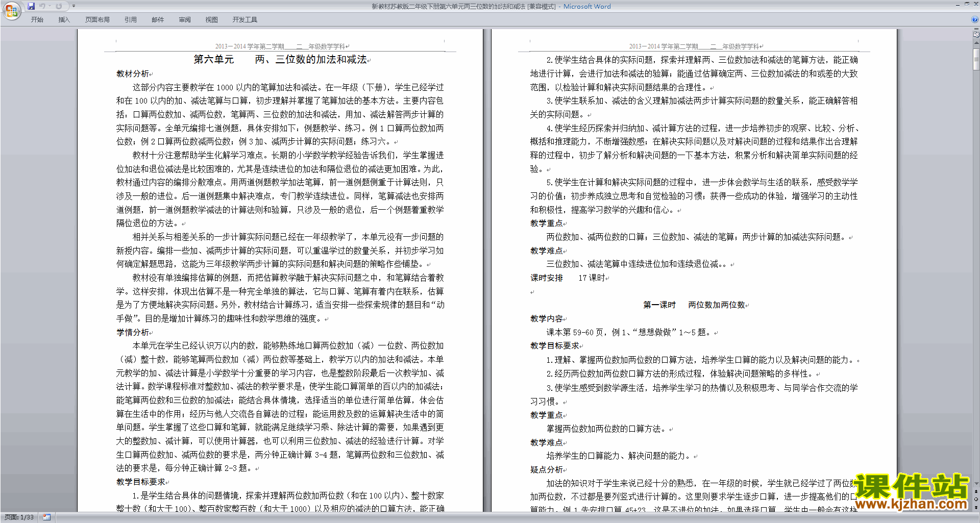Click the line 三位数加、减法笔算中连续进位加

point(636,264)
